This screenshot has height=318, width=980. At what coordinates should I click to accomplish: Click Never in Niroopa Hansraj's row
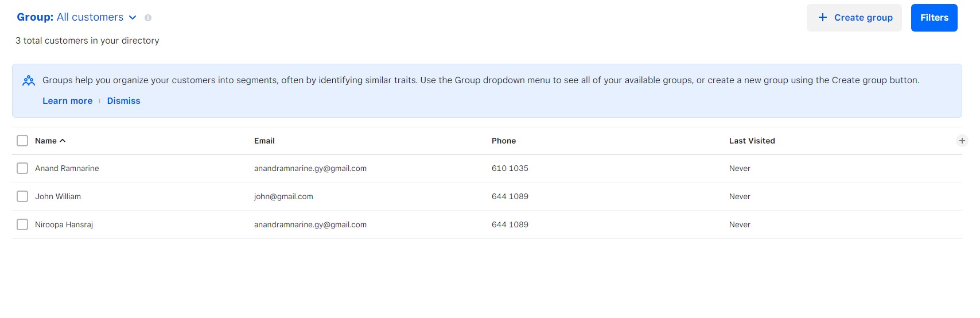click(x=740, y=224)
